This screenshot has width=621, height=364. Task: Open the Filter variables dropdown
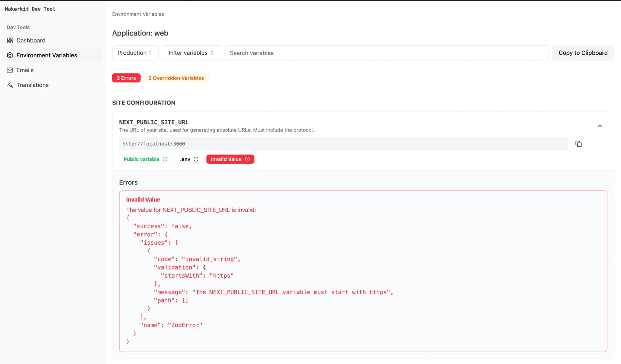191,53
